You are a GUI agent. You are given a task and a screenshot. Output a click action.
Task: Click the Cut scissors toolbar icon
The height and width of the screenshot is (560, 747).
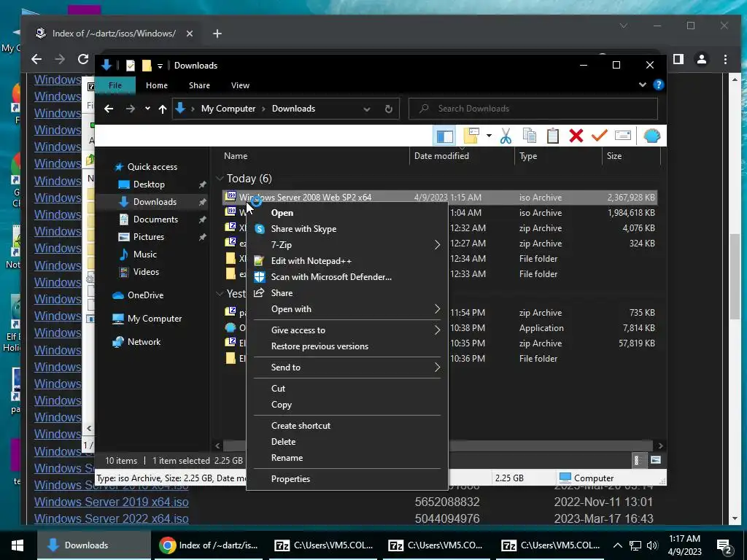(x=506, y=136)
